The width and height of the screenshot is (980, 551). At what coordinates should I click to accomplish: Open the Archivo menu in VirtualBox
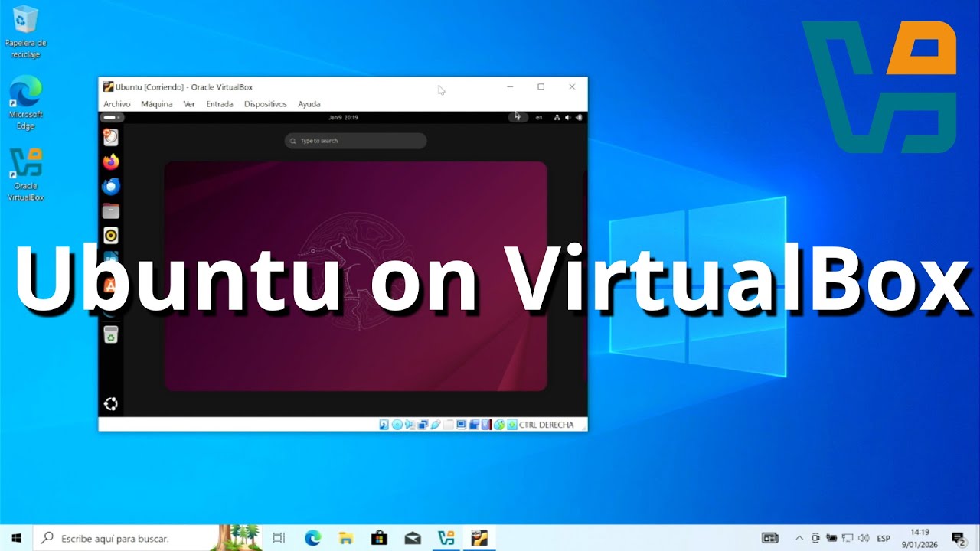(117, 104)
